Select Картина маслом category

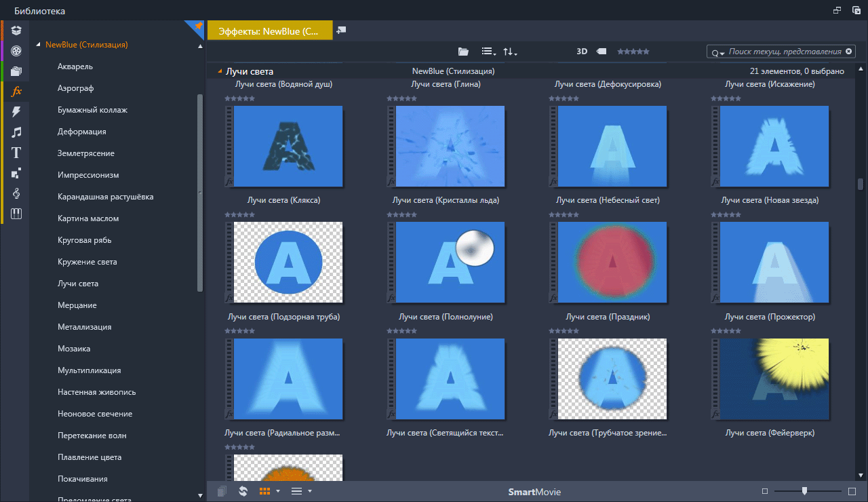tap(88, 218)
